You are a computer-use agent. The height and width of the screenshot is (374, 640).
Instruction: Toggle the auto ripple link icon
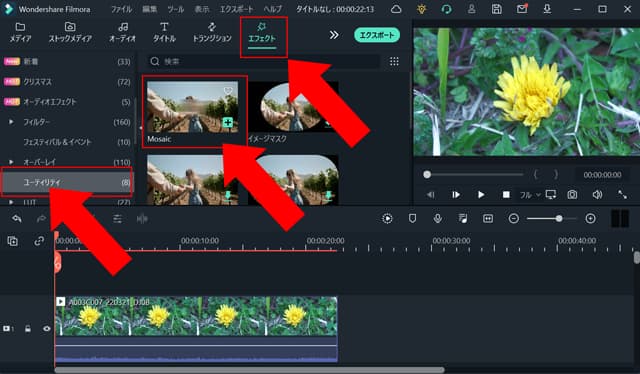tap(39, 241)
